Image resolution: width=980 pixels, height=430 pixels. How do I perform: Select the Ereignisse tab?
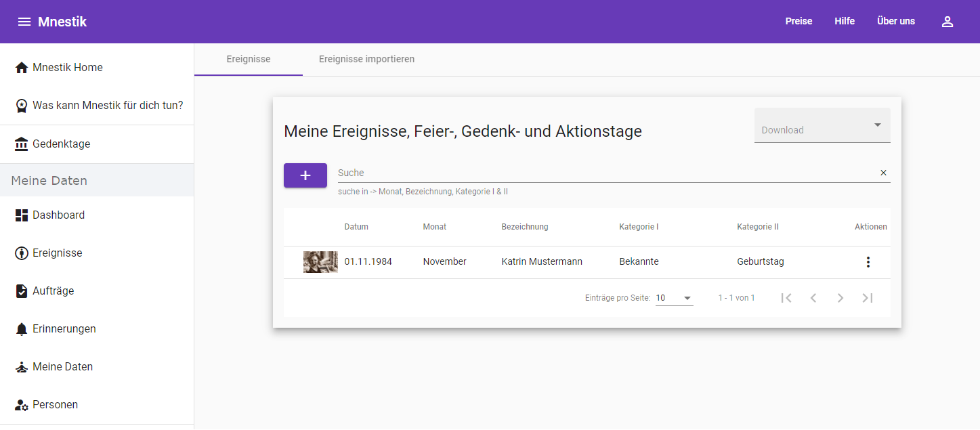[248, 60]
